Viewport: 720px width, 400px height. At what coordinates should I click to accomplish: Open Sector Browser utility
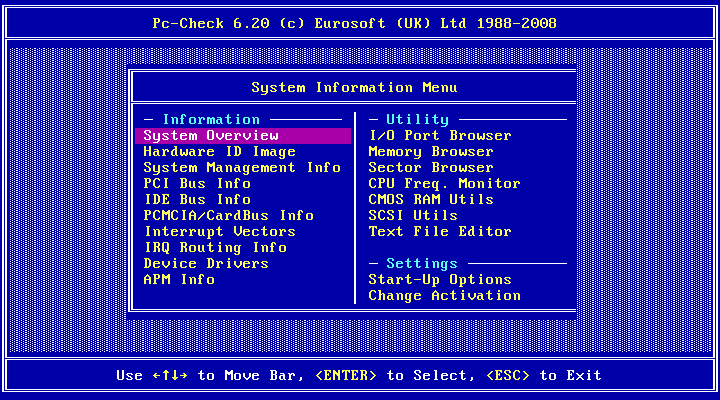click(431, 168)
